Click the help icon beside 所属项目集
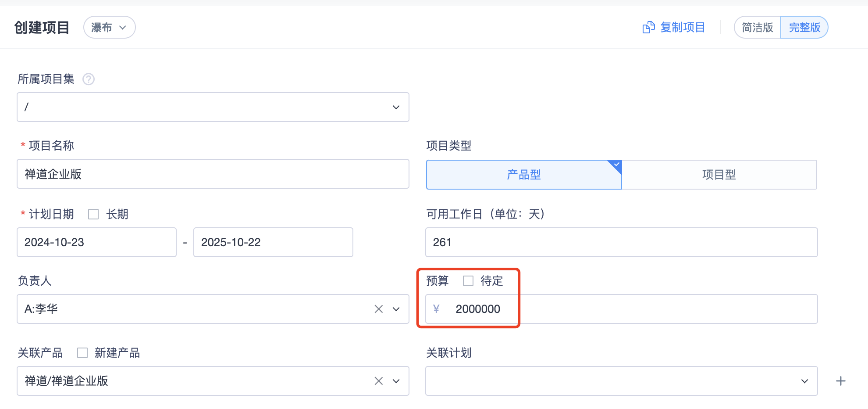 (x=89, y=79)
